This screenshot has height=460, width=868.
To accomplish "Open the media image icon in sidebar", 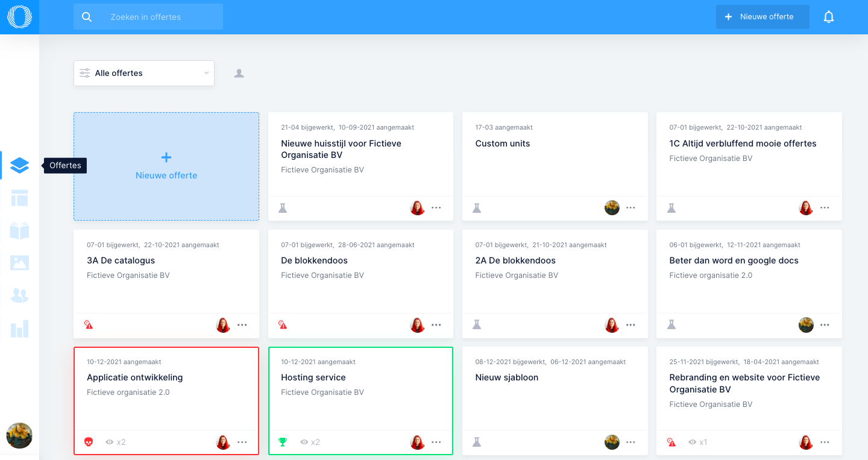I will (19, 263).
